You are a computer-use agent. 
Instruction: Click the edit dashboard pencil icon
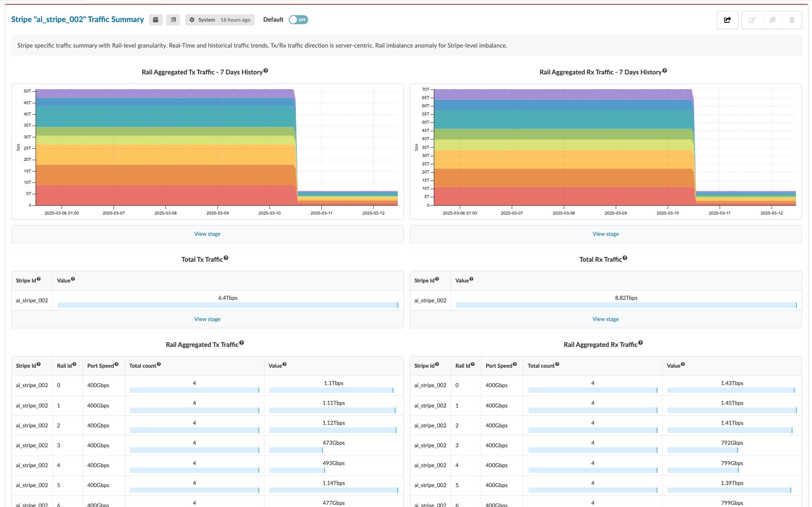752,20
